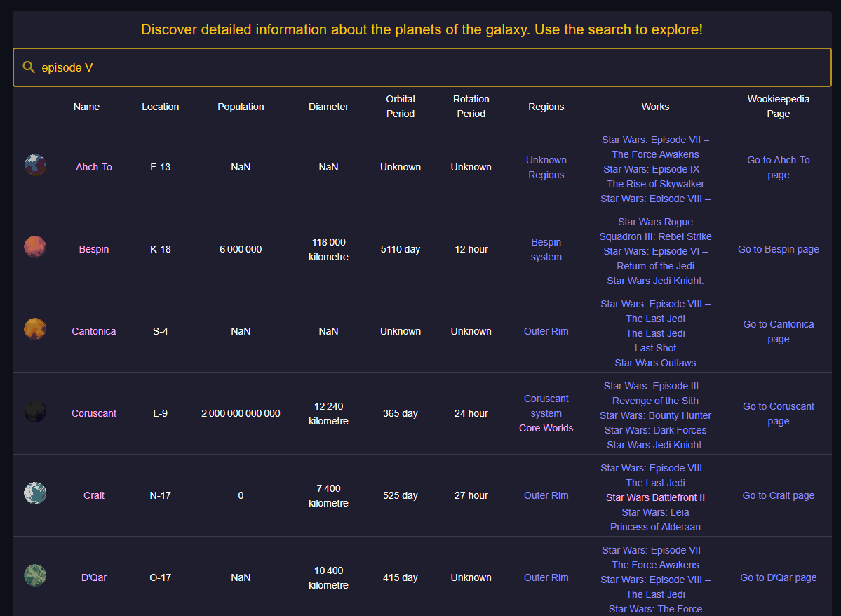This screenshot has width=841, height=616.
Task: Open the Ahch-To name link
Action: (x=94, y=167)
